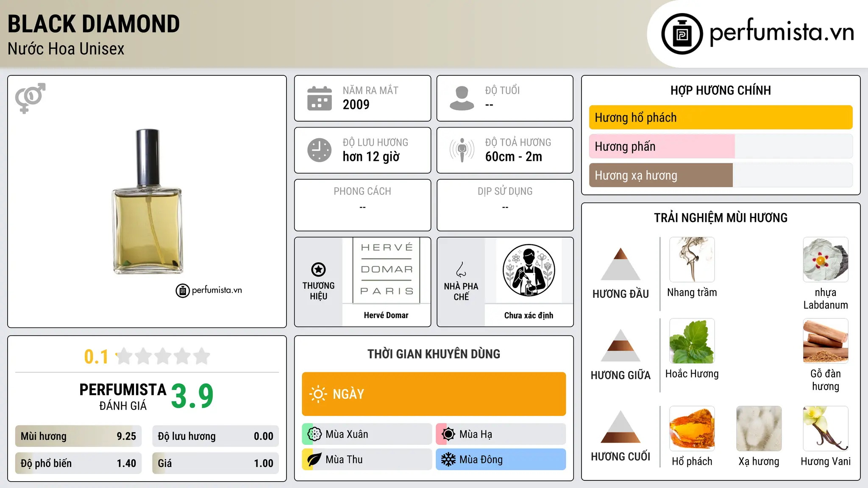
Task: Click the nose icon above Nhà pha chế
Action: coord(461,269)
